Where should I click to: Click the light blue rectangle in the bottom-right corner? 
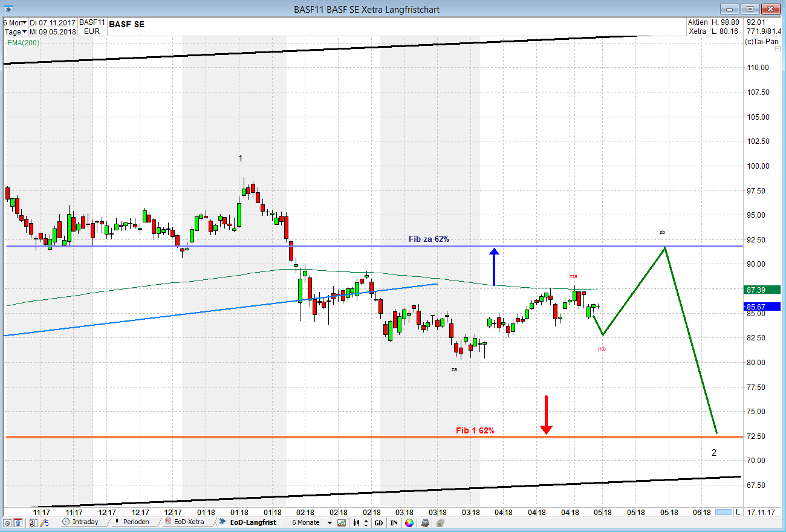[x=723, y=512]
